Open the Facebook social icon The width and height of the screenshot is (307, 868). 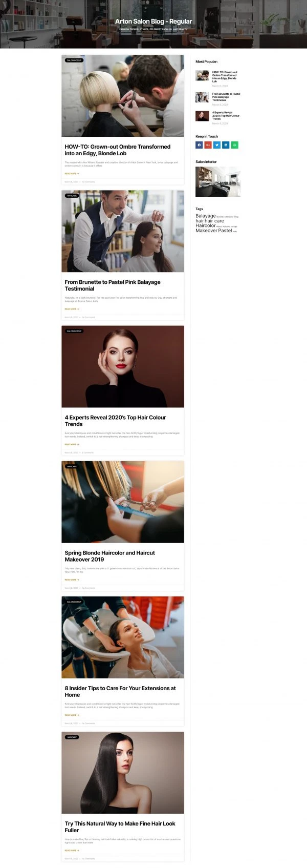(199, 145)
